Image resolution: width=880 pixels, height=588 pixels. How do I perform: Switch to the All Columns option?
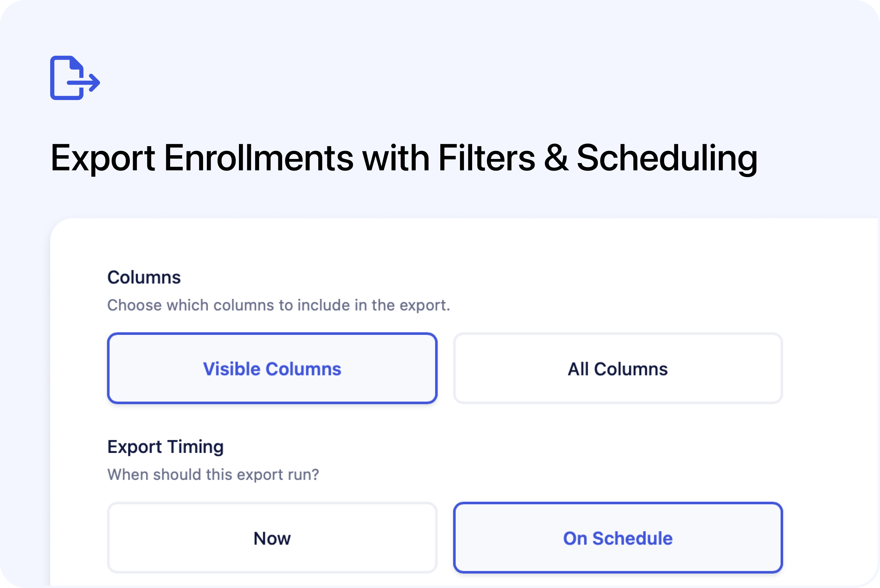click(x=617, y=368)
